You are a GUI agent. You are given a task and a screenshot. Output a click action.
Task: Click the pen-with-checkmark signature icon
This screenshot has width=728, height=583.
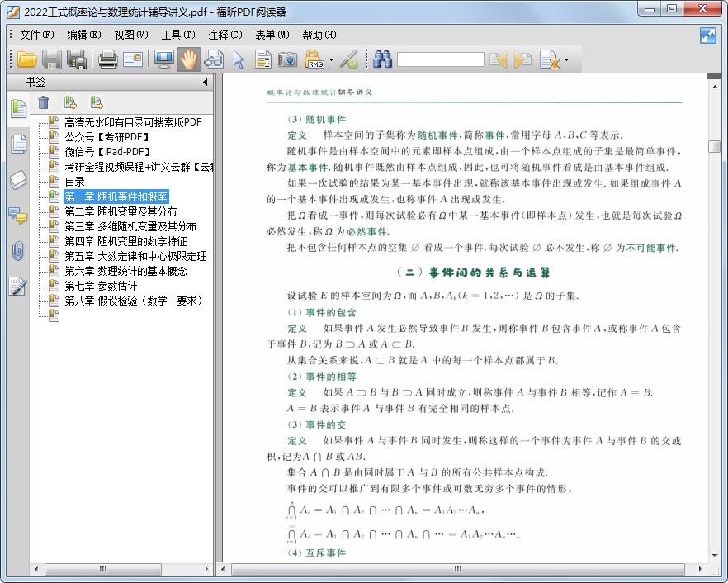(349, 59)
